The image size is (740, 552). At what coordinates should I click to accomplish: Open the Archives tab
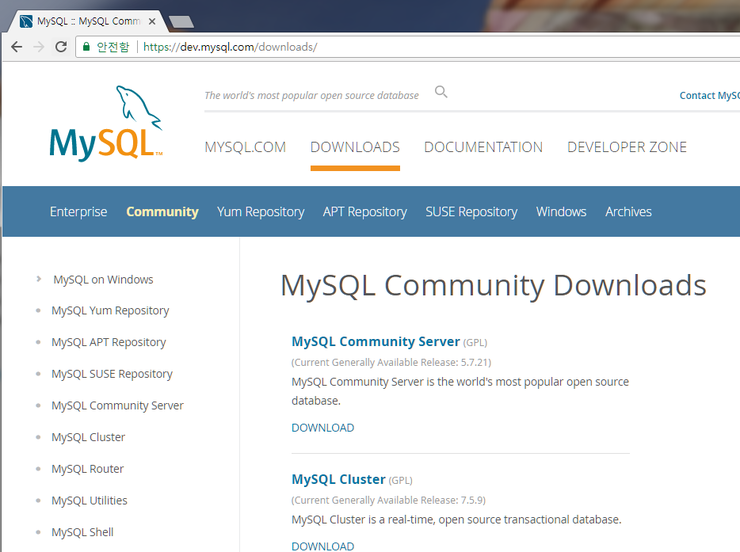coord(629,212)
